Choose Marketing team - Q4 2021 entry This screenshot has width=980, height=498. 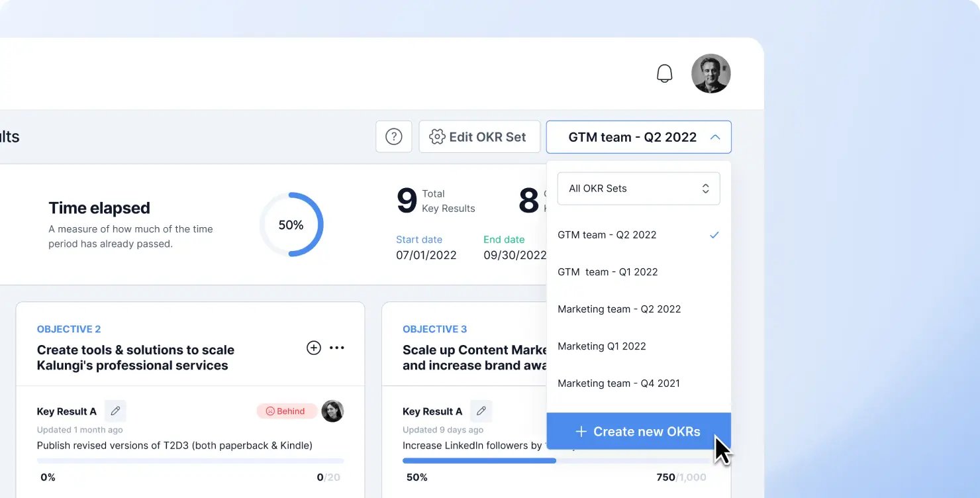[618, 383]
